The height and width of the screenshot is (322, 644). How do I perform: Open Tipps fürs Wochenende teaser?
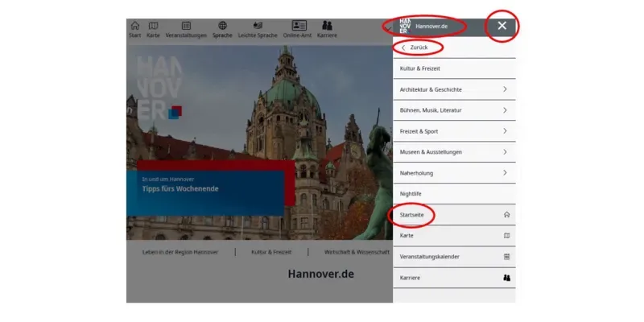(x=180, y=189)
